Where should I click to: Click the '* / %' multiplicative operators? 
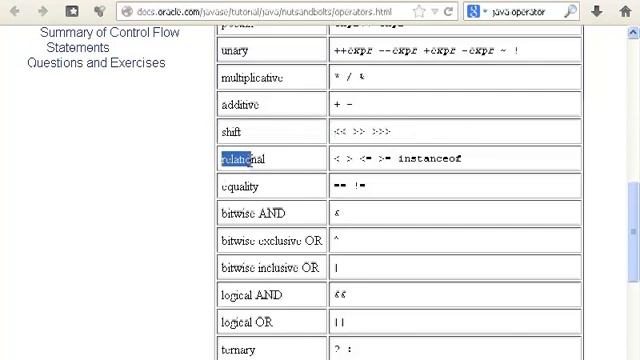click(x=349, y=77)
